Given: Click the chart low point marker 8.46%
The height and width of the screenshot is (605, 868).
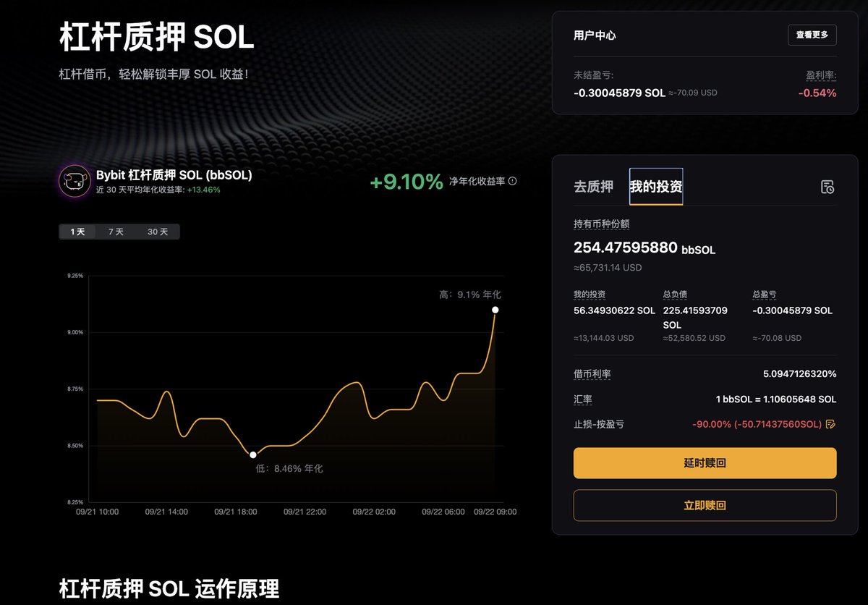Looking at the screenshot, I should (x=253, y=454).
